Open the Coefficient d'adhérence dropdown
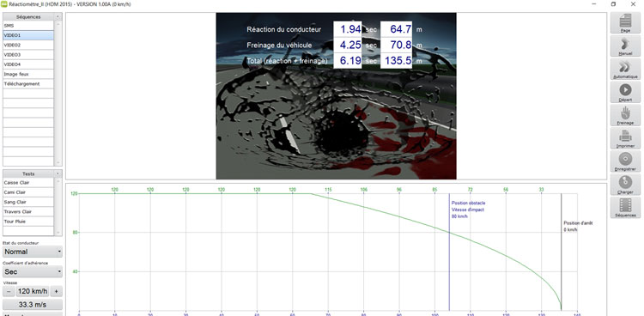This screenshot has width=644, height=316. click(x=33, y=271)
